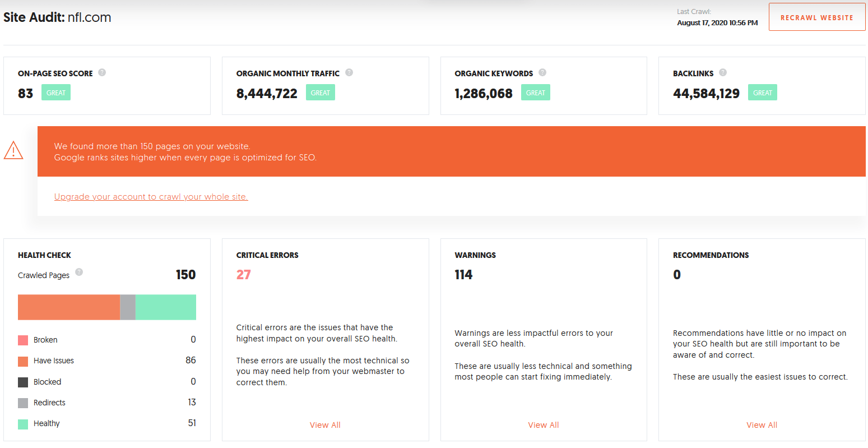Open View All under Warnings
The width and height of the screenshot is (868, 448).
tap(544, 425)
